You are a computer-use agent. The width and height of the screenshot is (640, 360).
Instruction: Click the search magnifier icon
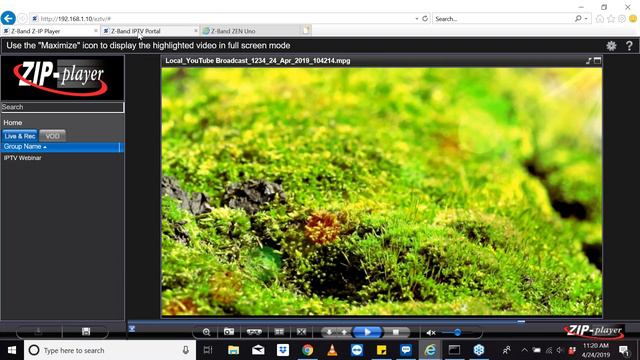click(x=578, y=19)
